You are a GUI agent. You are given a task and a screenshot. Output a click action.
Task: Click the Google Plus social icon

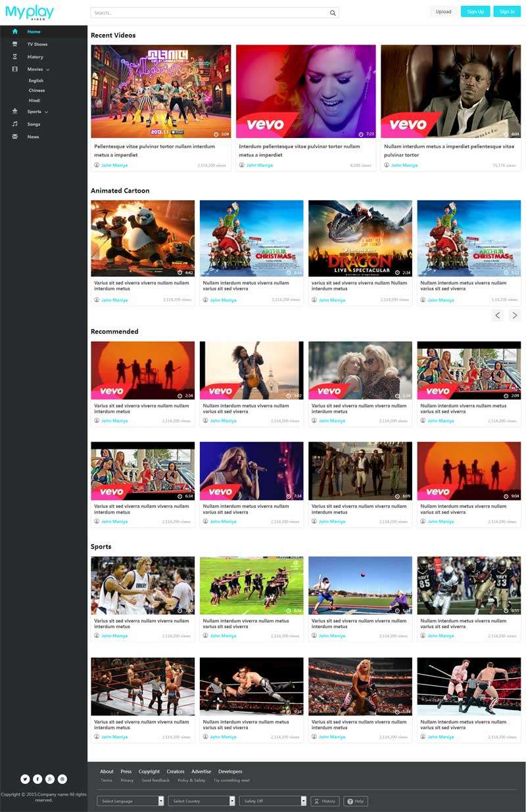50,779
